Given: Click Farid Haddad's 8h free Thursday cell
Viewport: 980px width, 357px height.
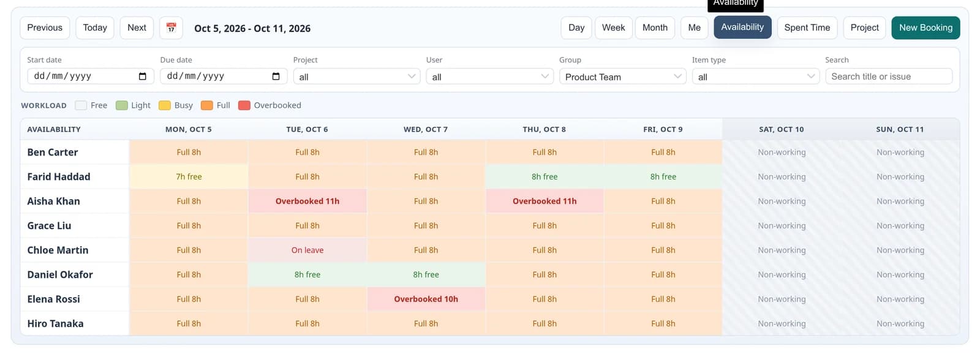Looking at the screenshot, I should 545,177.
